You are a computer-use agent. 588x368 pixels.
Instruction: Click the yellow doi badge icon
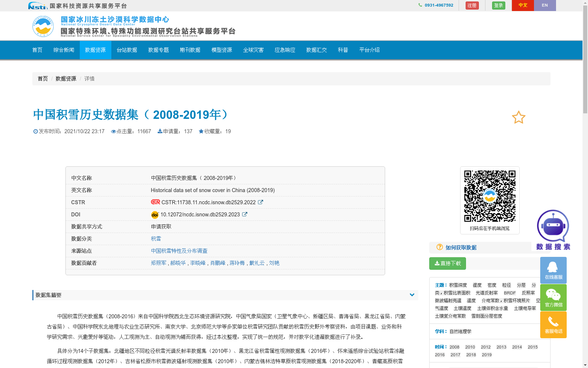[x=155, y=215]
